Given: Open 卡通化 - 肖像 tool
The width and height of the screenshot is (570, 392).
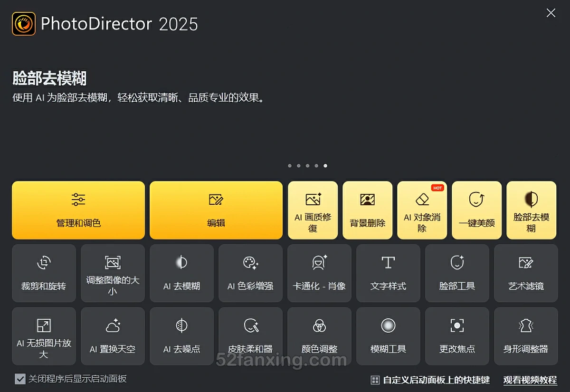Looking at the screenshot, I should 319,273.
